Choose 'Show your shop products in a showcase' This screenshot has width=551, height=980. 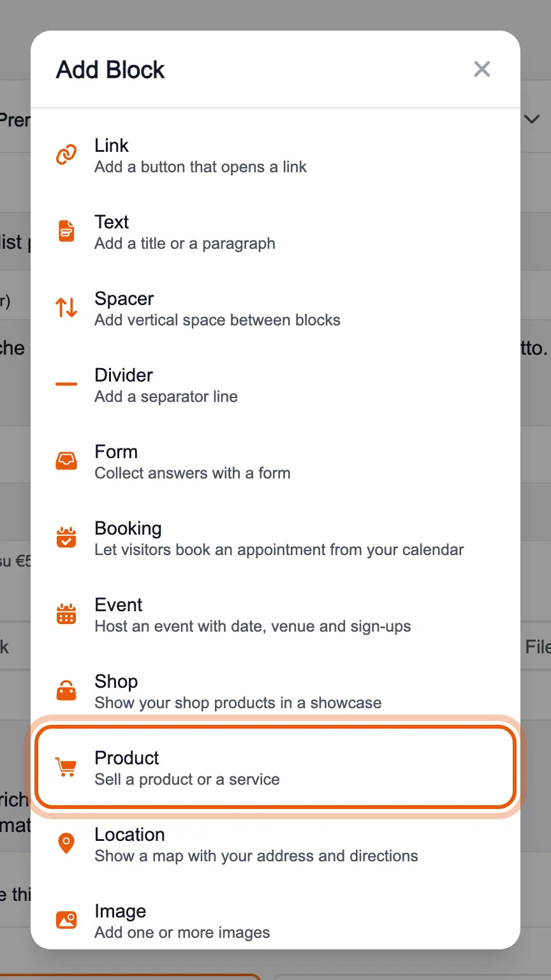(x=238, y=703)
